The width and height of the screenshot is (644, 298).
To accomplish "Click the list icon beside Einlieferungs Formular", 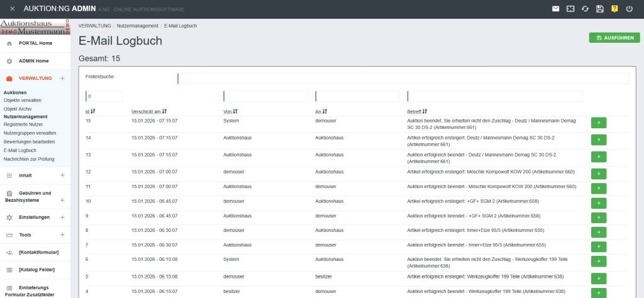I will coord(9,288).
